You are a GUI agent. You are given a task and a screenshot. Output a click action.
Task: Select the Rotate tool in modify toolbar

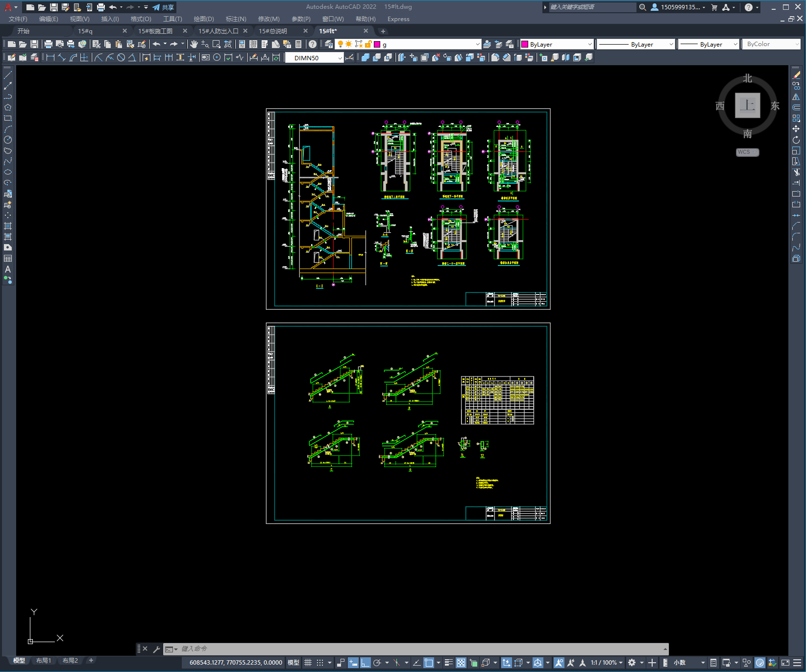[x=796, y=140]
